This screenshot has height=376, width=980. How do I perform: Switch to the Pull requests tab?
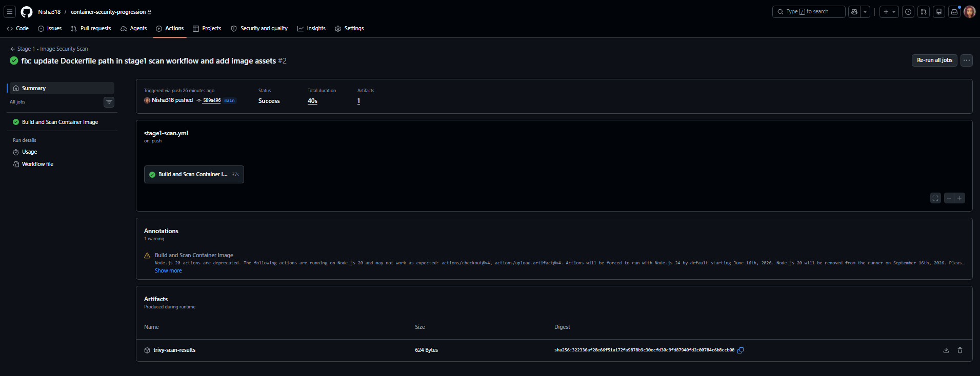(x=91, y=29)
